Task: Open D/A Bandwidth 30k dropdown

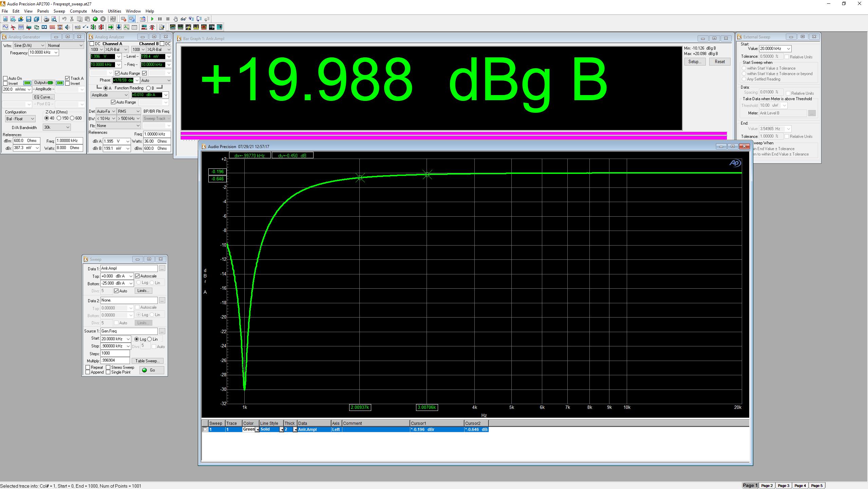Action: (x=68, y=127)
